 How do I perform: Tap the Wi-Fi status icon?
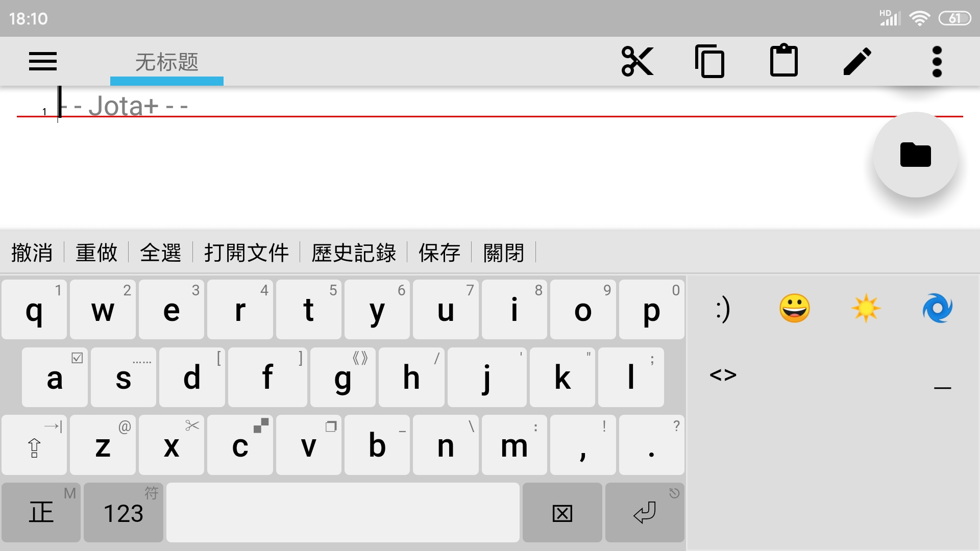[920, 19]
